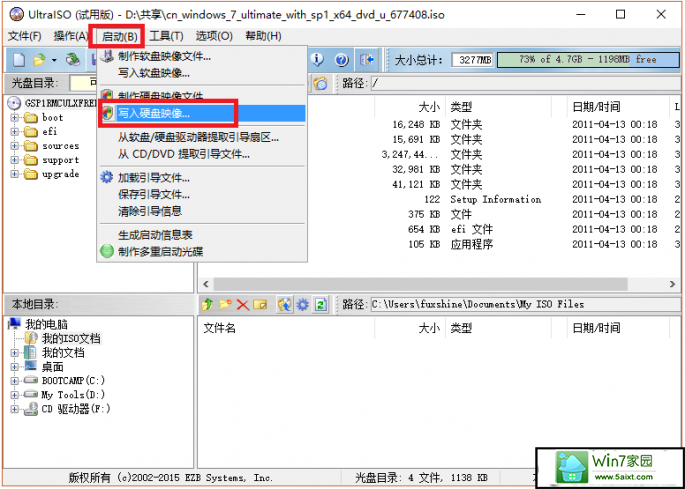The height and width of the screenshot is (489, 685).
Task: Expand the sources folder tree node
Action: pyautogui.click(x=15, y=146)
